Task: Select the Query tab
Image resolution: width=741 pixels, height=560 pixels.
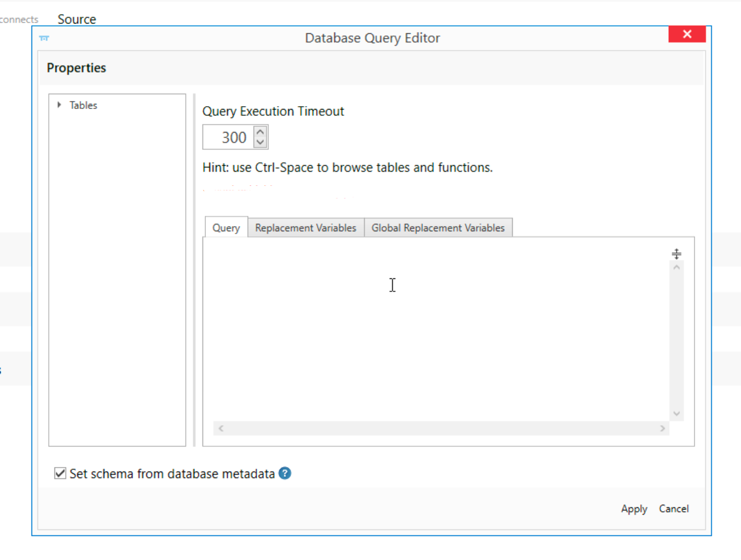Action: (226, 227)
